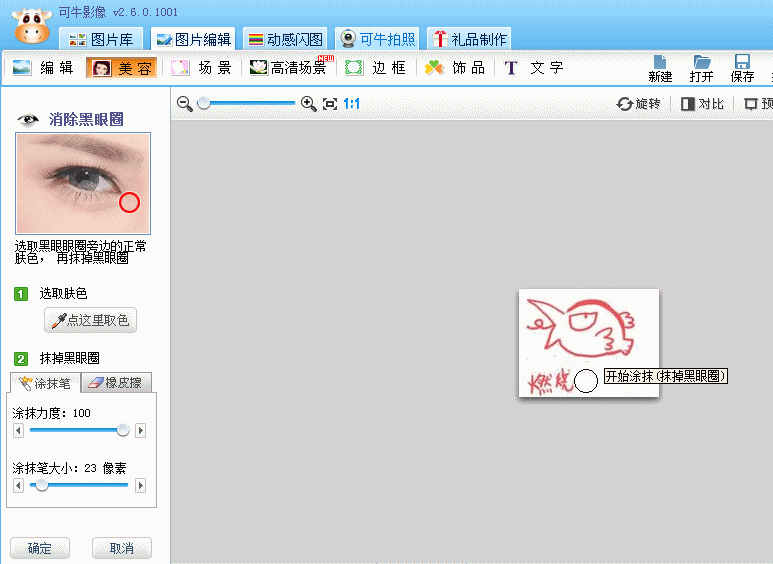
Task: Click the step 1 选取肤色 label
Action: [x=63, y=294]
